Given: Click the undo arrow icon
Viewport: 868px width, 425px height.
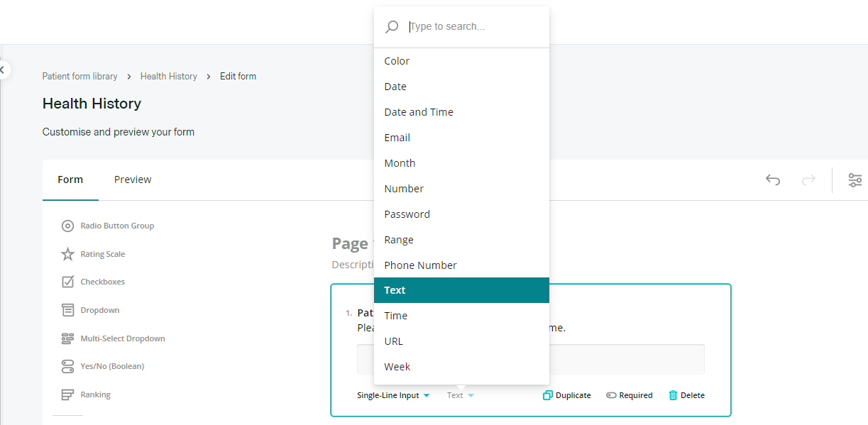Looking at the screenshot, I should [773, 180].
